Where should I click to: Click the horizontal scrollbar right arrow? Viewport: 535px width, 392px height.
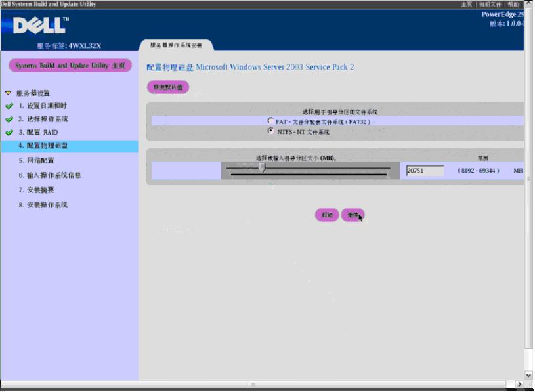click(x=520, y=384)
